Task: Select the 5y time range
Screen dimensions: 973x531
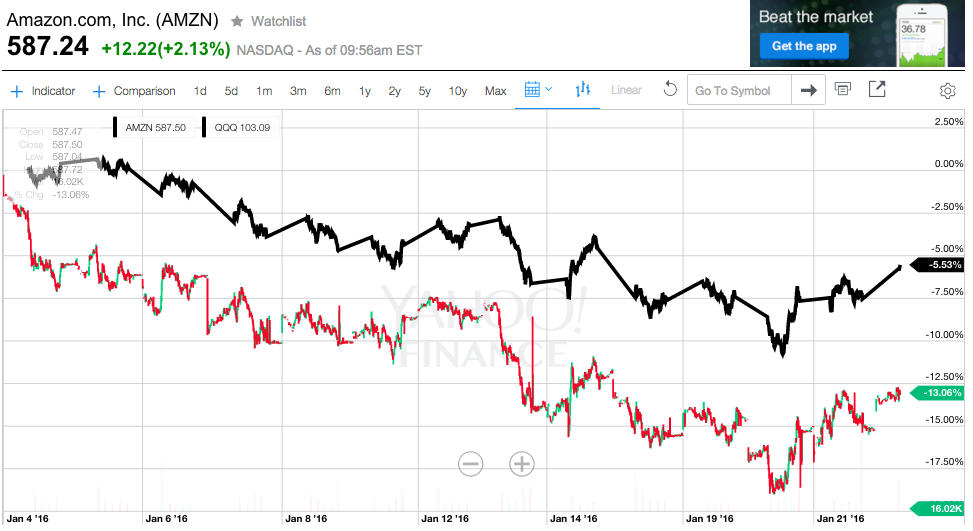Action: point(424,91)
